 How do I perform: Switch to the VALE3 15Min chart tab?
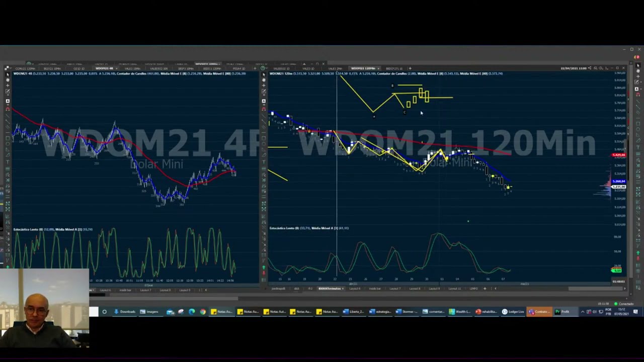click(x=132, y=68)
